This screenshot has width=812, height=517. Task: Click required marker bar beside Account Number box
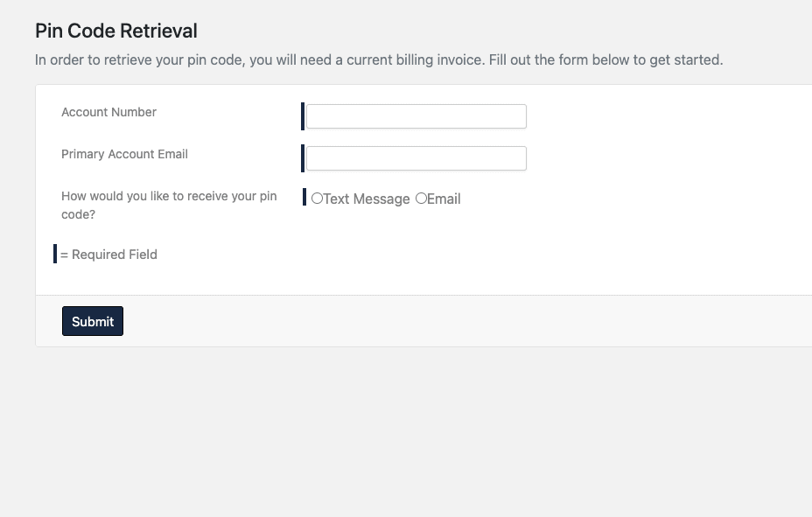pos(303,116)
